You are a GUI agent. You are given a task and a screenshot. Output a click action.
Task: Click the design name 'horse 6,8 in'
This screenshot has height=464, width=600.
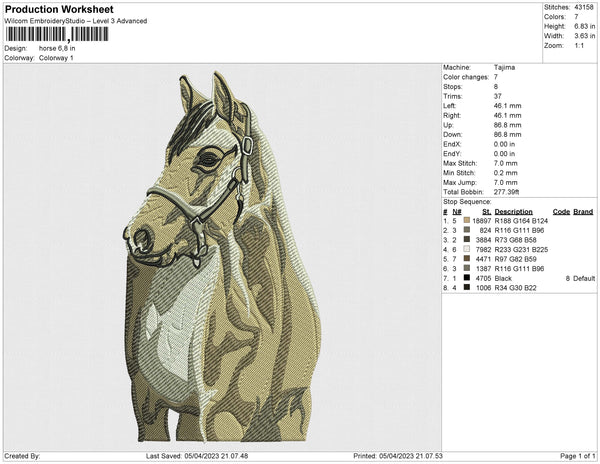[57, 49]
